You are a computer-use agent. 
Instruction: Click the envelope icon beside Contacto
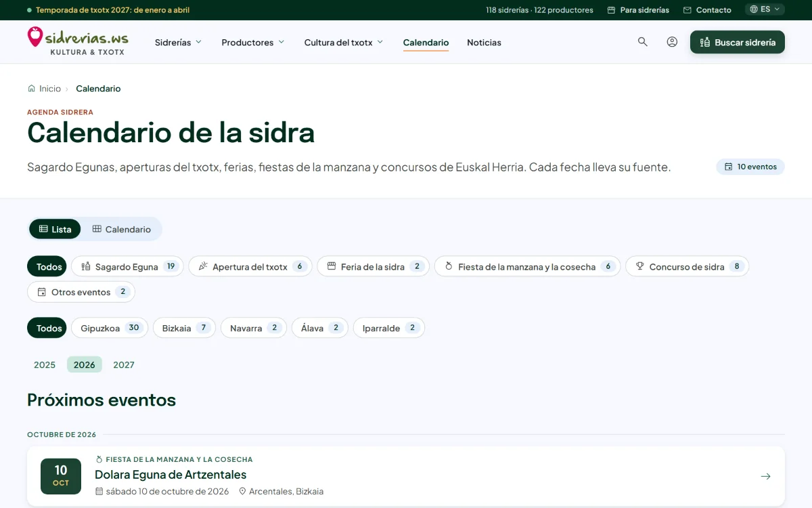[687, 10]
